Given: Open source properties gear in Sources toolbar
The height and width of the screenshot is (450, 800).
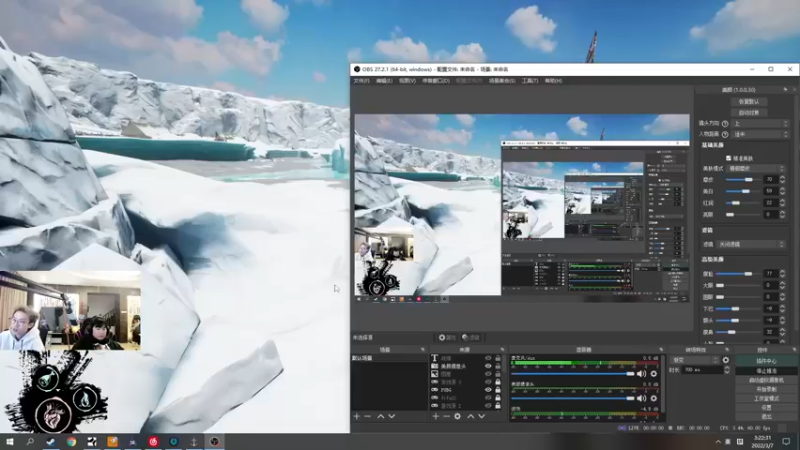Looking at the screenshot, I should point(458,416).
